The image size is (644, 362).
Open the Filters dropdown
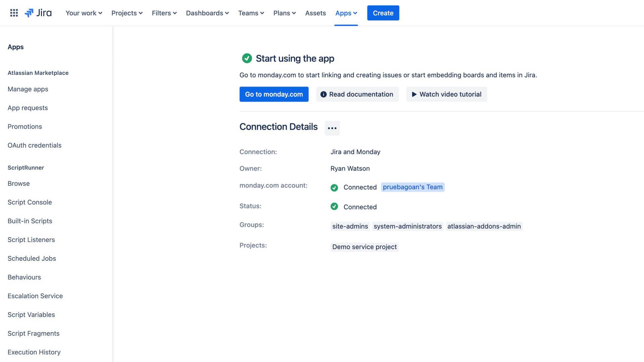pyautogui.click(x=164, y=13)
